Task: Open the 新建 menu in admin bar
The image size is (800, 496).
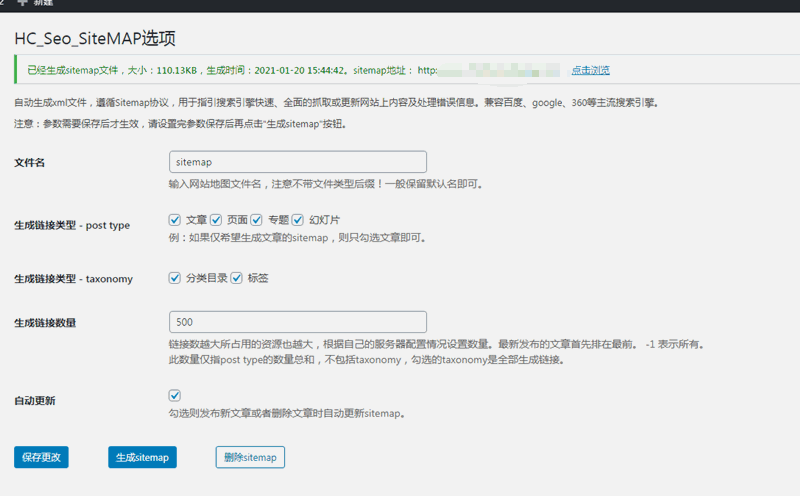Action: tap(44, 3)
